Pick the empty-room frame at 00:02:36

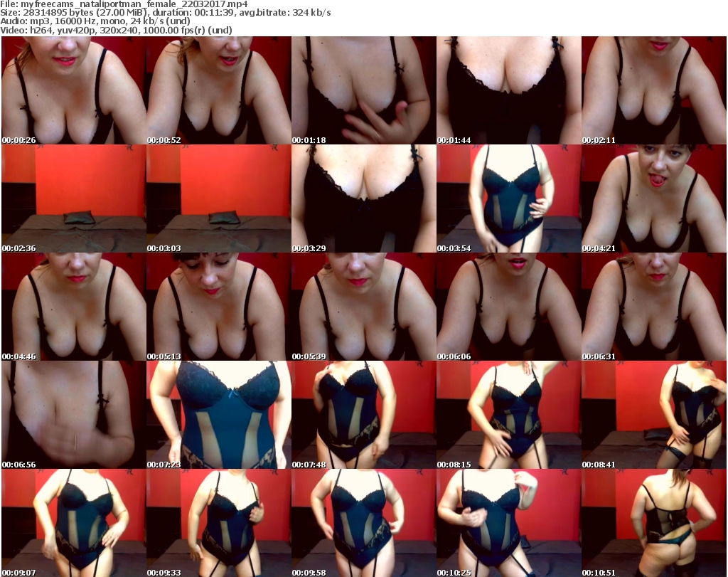click(x=74, y=198)
